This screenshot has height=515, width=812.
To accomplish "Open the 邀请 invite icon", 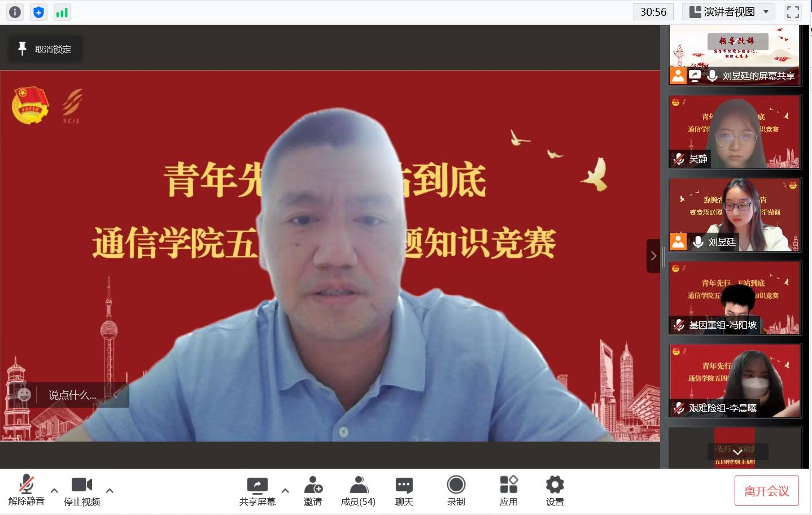I will (312, 490).
